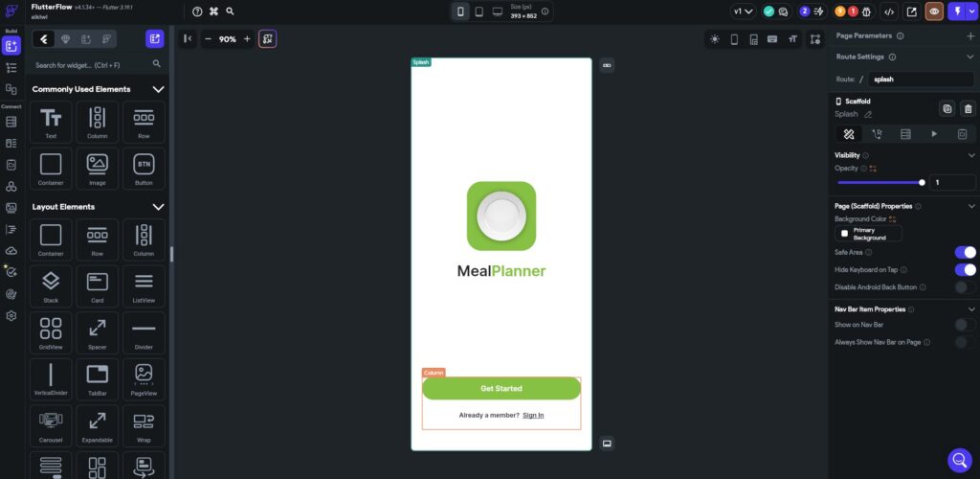Collapse the left panel arrow button
This screenshot has width=980, height=479.
click(187, 38)
